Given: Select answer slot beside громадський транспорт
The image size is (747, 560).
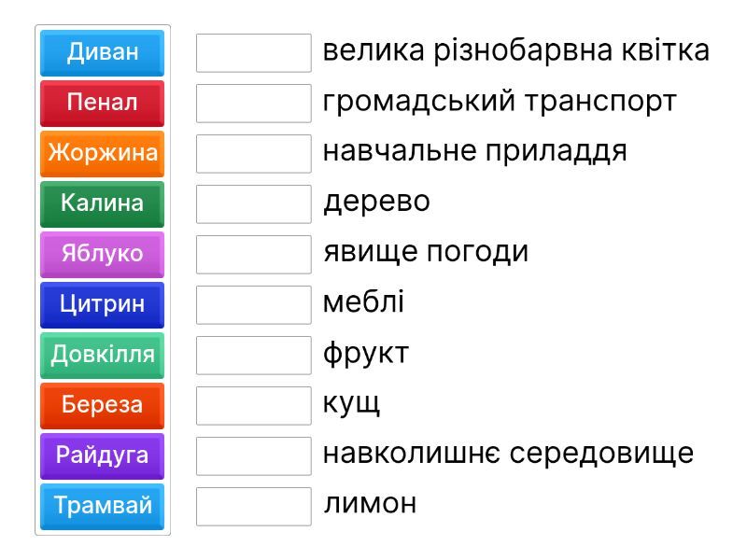Looking at the screenshot, I should (x=254, y=104).
